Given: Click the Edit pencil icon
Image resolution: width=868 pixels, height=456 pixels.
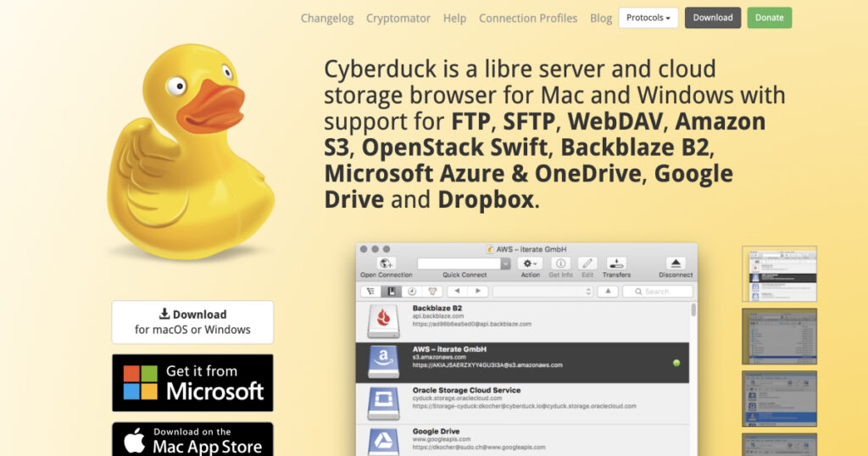Looking at the screenshot, I should coord(587,264).
